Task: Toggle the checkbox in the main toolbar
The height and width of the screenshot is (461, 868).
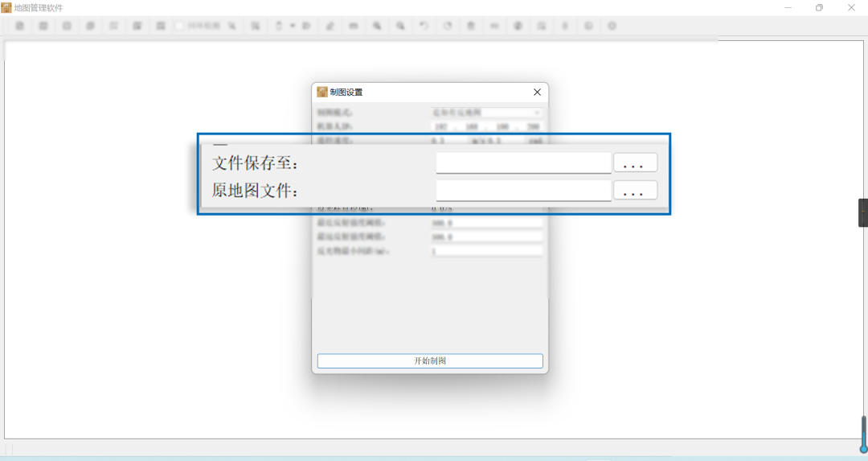Action: [x=180, y=26]
